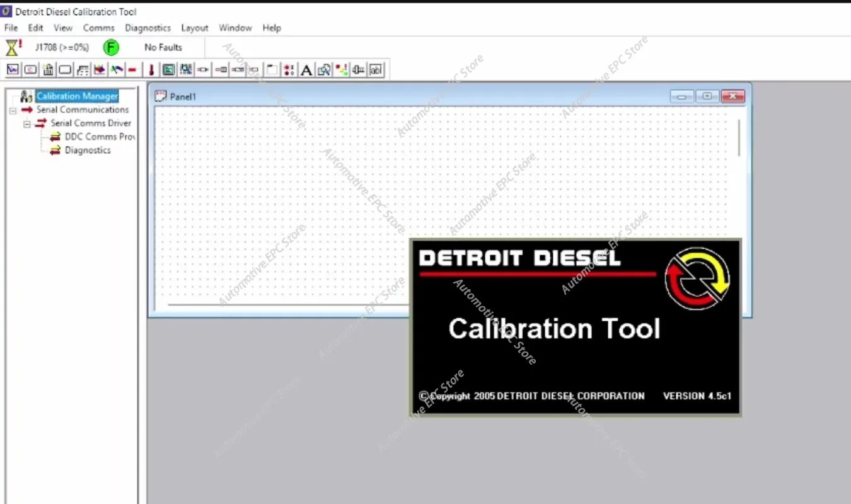Select the red thermometer icon
Screen dimensions: 851x504
tap(151, 69)
